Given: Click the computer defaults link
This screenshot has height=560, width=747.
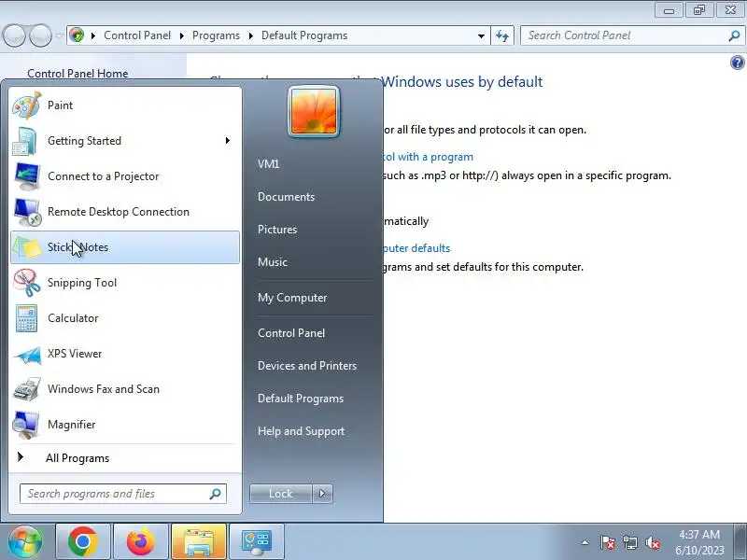Looking at the screenshot, I should coord(416,248).
